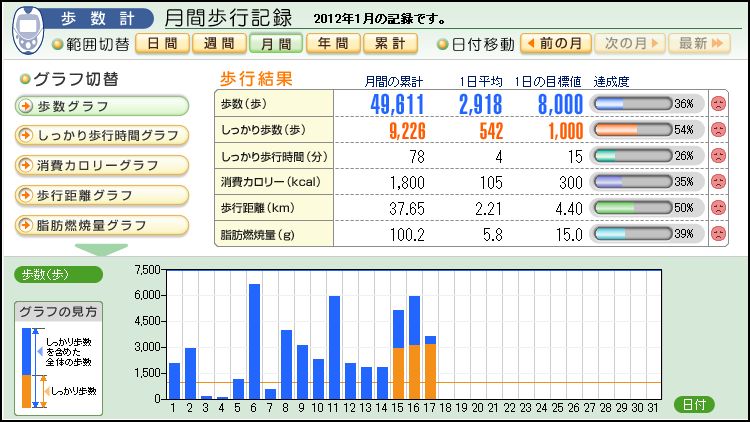Viewport: 750px width, 422px height.
Task: Click the day 6 bar in chart
Action: [254, 342]
